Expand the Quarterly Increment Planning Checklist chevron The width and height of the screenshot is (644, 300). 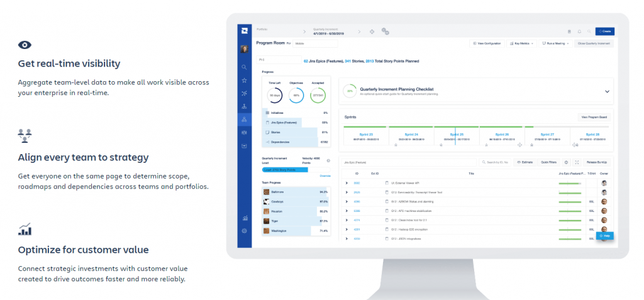tap(607, 91)
